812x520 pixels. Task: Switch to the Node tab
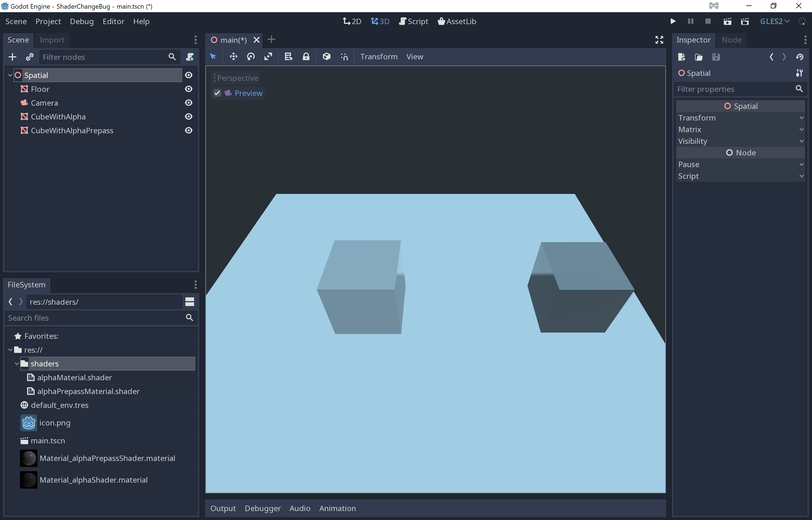tap(731, 40)
